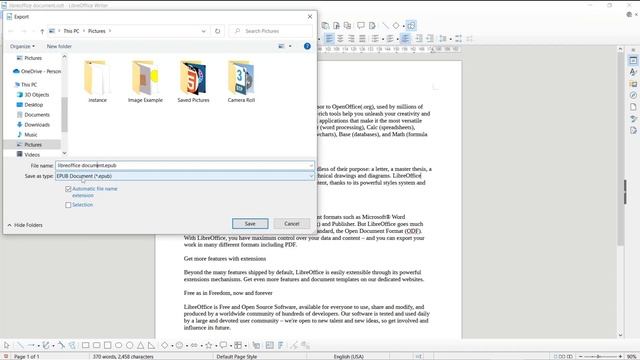The height and width of the screenshot is (360, 640).
Task: Click the change view icon
Action: (x=282, y=46)
